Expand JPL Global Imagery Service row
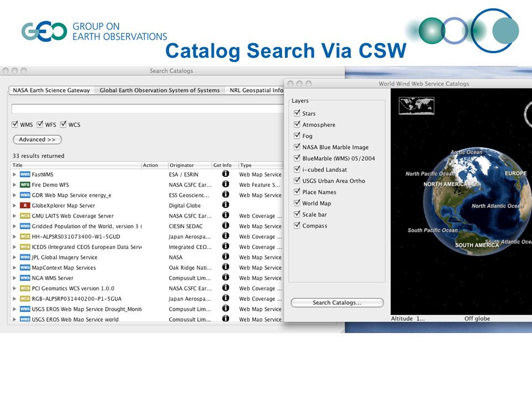The image size is (532, 399). click(14, 257)
